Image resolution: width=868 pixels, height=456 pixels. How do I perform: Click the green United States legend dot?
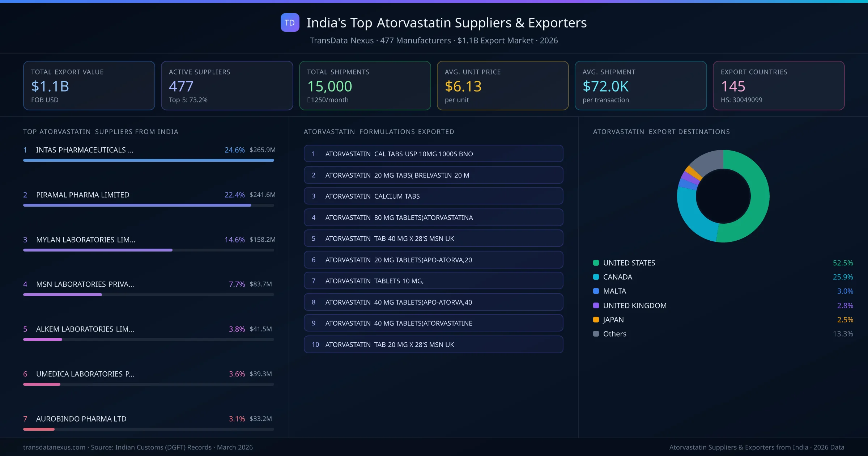pos(595,263)
